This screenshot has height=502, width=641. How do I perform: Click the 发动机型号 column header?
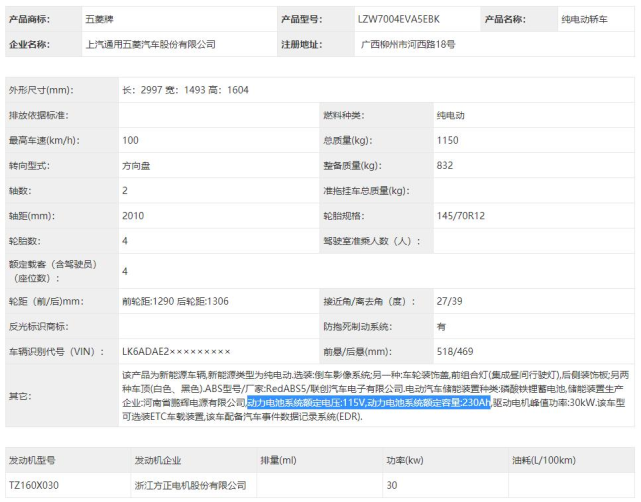[32, 460]
